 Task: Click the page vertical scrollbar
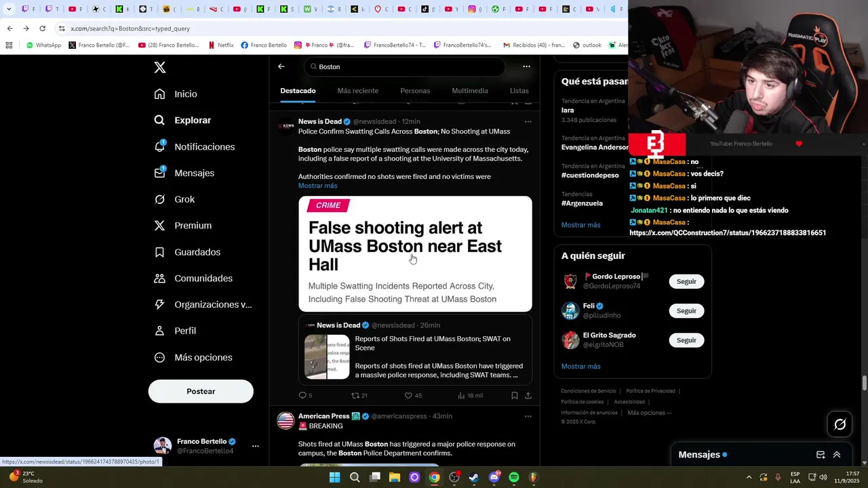point(864,382)
